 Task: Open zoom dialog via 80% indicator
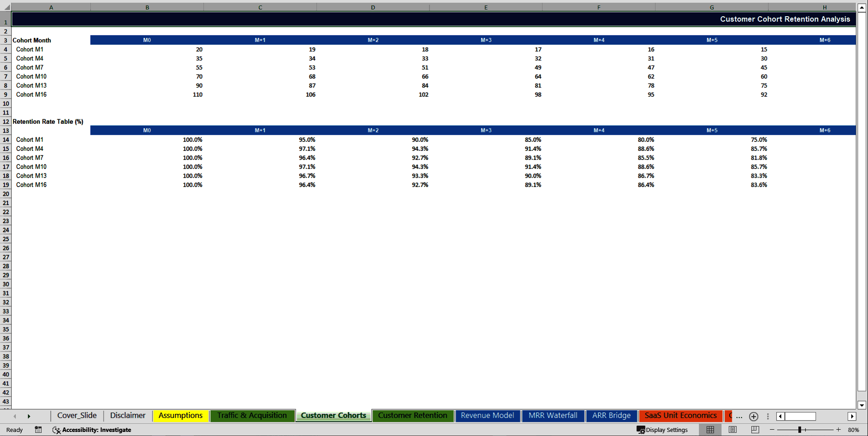tap(854, 430)
